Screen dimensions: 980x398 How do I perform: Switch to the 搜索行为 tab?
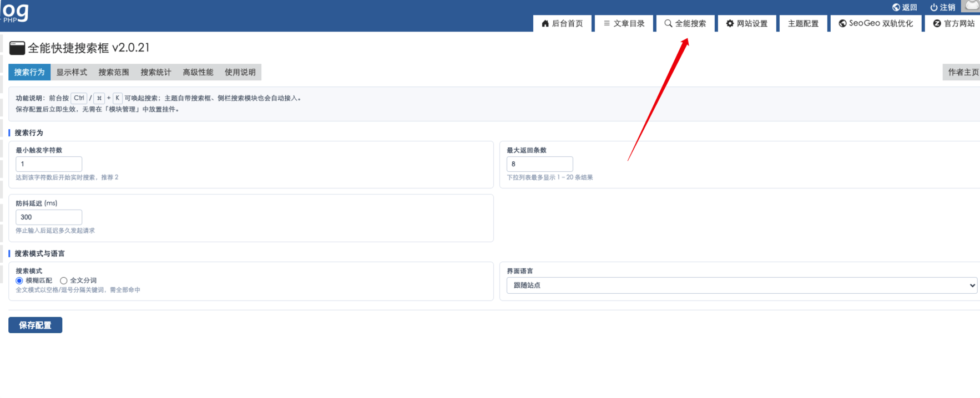point(29,72)
